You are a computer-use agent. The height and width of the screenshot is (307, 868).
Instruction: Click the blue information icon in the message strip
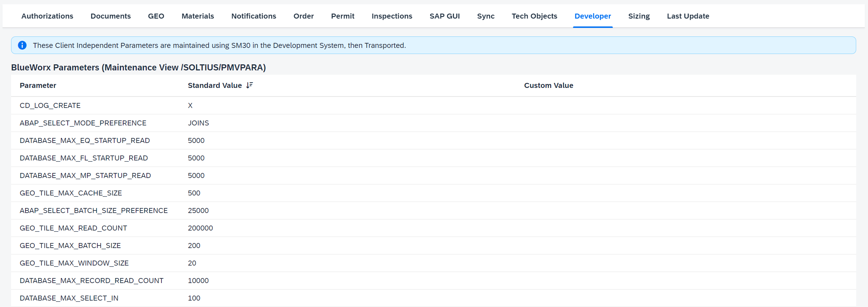coord(22,45)
